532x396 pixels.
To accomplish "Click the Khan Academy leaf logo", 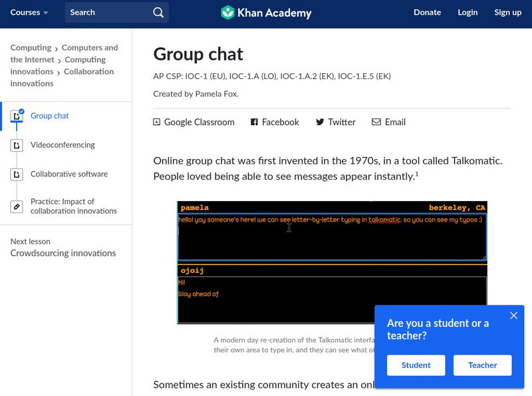I will [227, 13].
